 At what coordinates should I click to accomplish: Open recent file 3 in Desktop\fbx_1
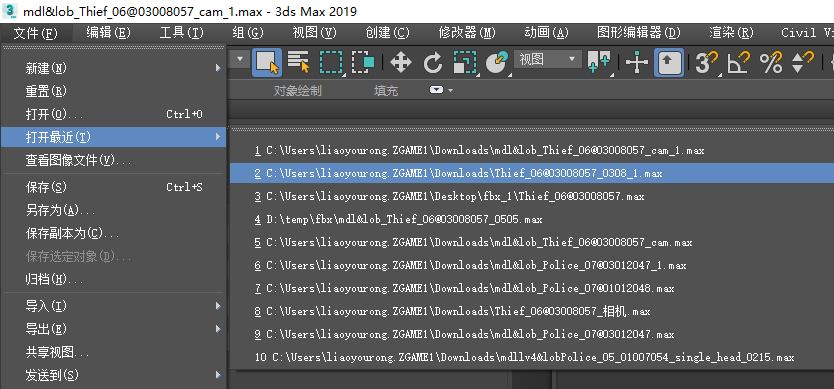(532, 196)
